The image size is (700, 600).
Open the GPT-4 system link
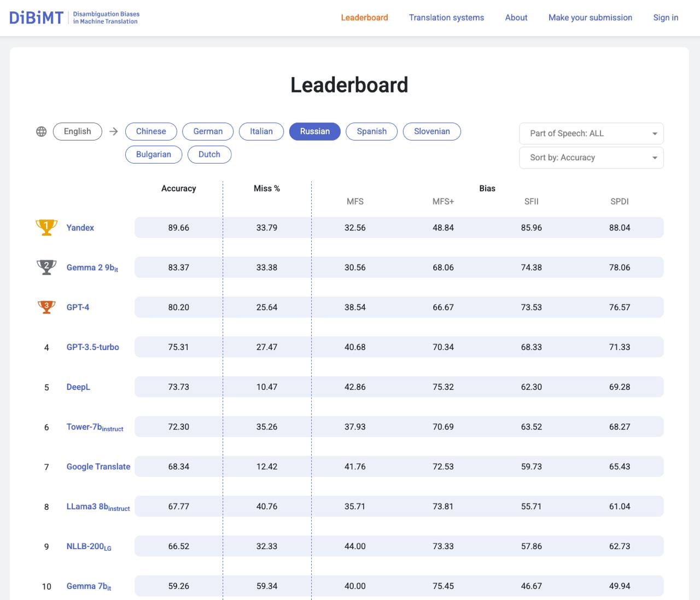pyautogui.click(x=78, y=307)
